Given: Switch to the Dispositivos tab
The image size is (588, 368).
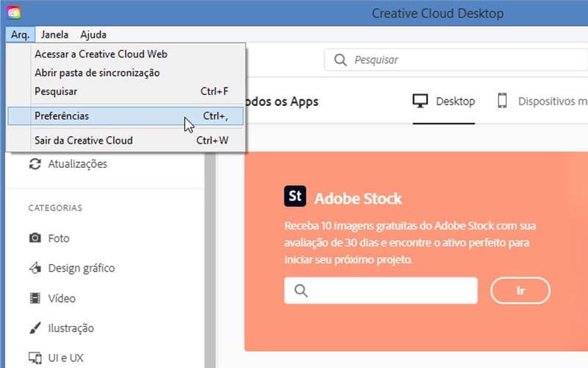Looking at the screenshot, I should coord(542,102).
